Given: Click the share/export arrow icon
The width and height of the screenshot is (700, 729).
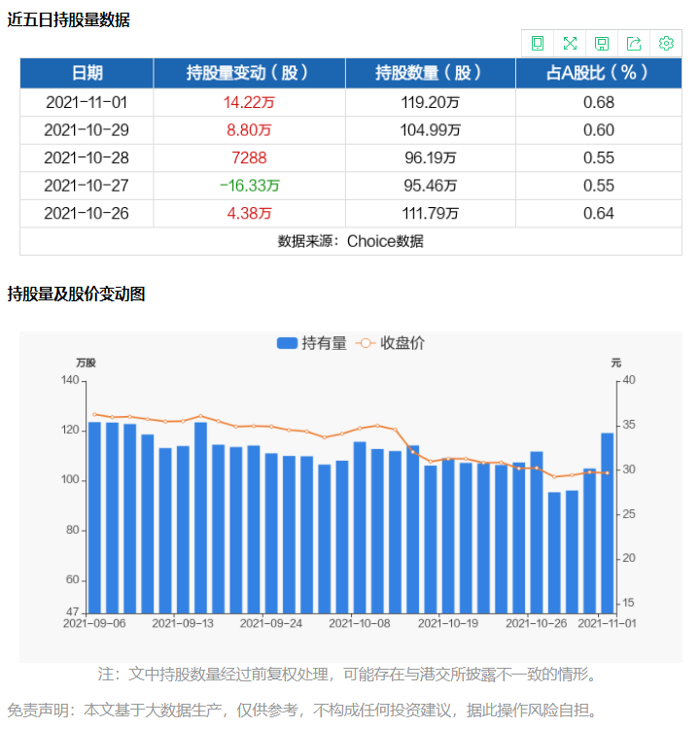Looking at the screenshot, I should (634, 43).
